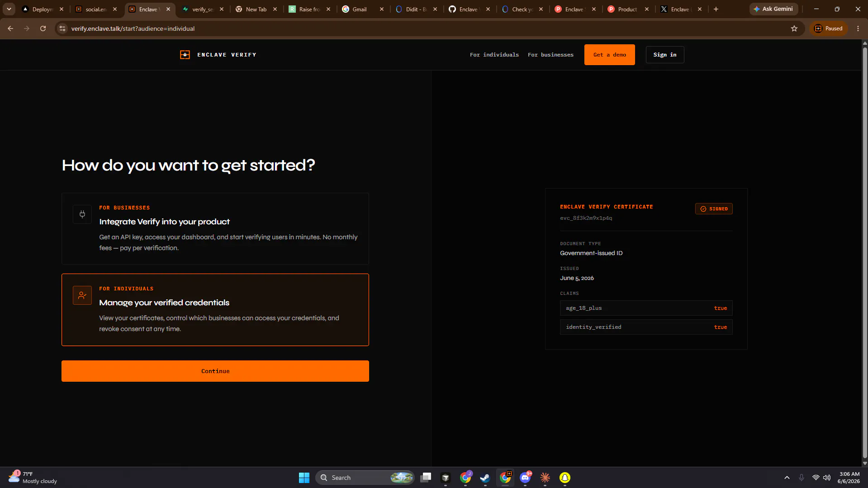868x488 pixels.
Task: Open the volume control in system tray
Action: tap(827, 478)
